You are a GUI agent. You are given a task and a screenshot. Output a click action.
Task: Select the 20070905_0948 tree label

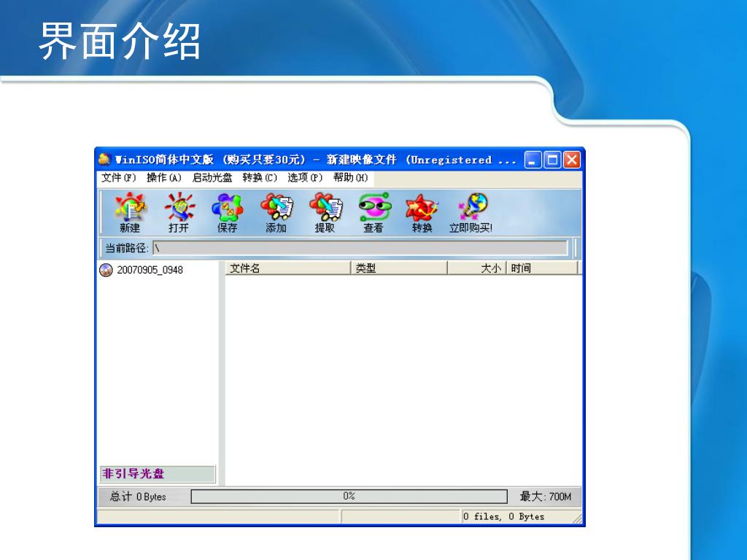coord(150,270)
